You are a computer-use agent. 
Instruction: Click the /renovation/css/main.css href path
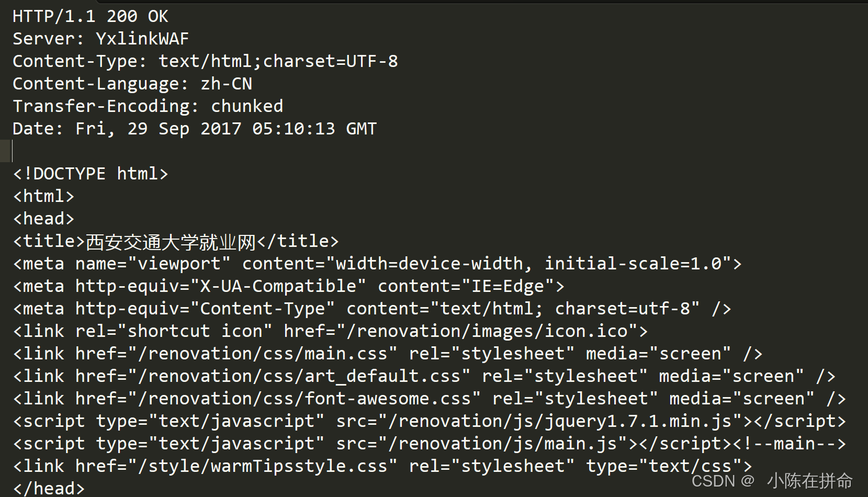[x=262, y=354]
